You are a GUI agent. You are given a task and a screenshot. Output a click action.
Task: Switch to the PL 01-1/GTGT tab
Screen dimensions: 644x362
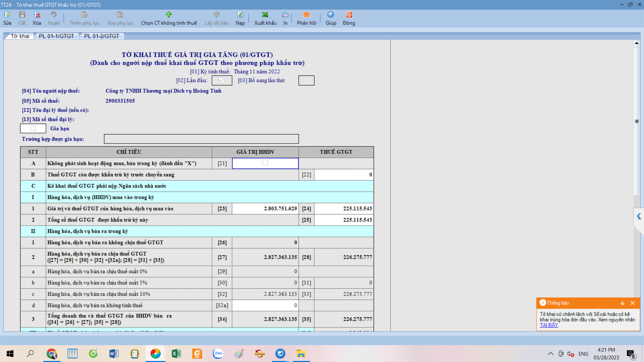(56, 36)
